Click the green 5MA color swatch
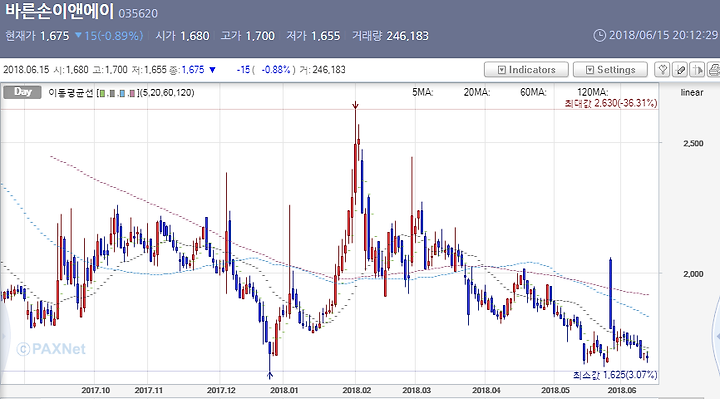 click(x=102, y=93)
